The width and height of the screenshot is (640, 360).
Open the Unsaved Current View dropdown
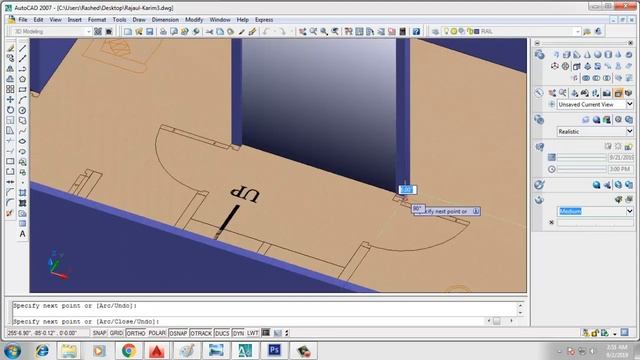629,104
